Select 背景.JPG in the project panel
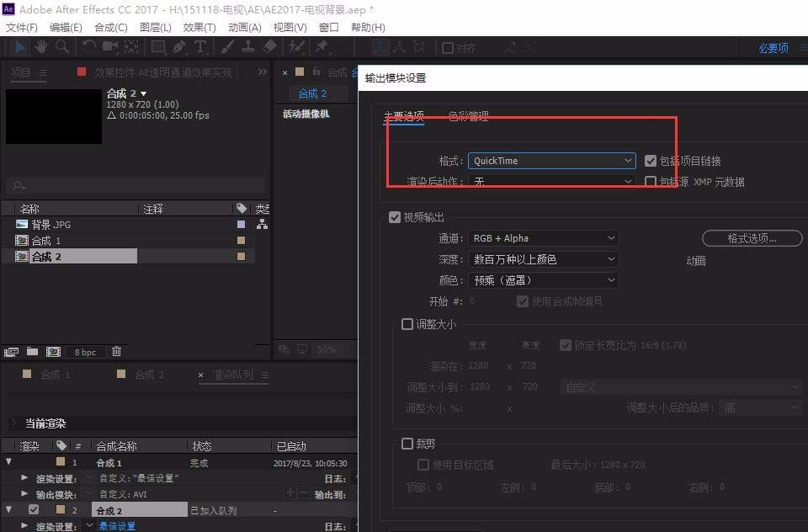Viewport: 808px width, 532px height. click(50, 224)
